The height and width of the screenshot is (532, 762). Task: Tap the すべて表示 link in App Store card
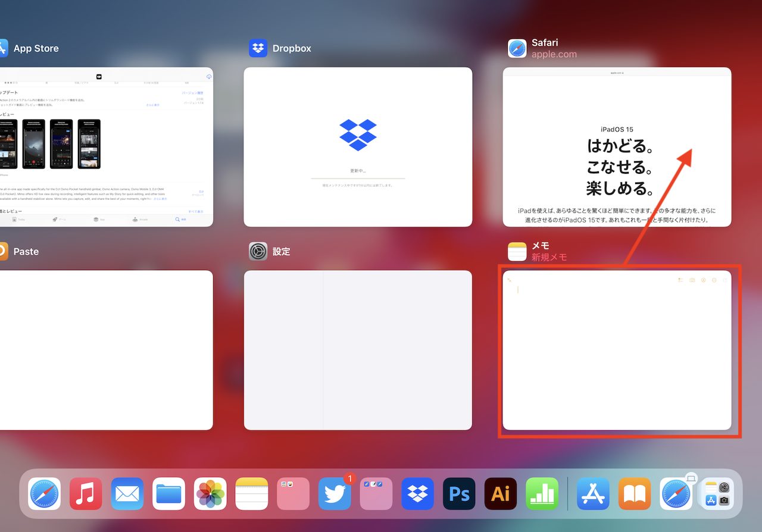pos(196,211)
